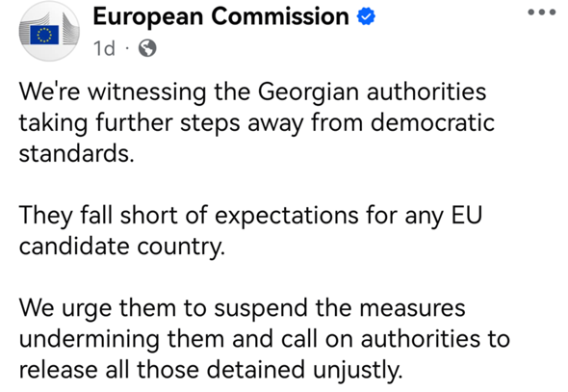The image size is (568, 392).
Task: Click the word "expectations" in the post
Action: click(287, 217)
